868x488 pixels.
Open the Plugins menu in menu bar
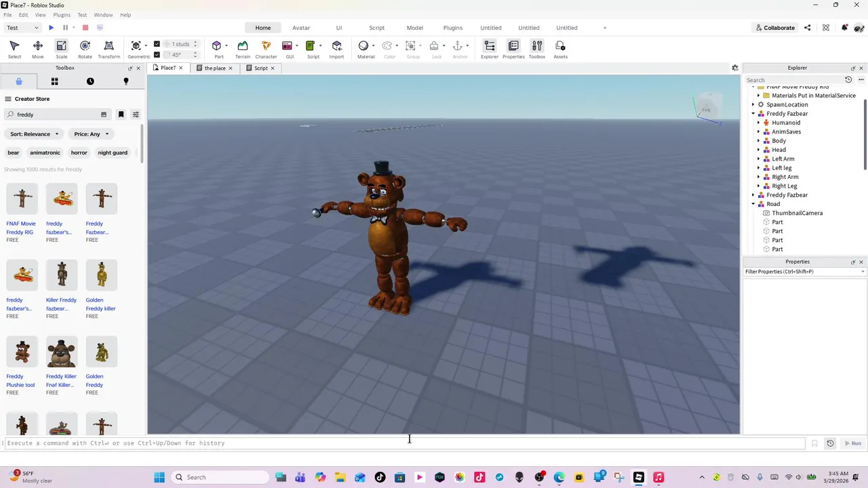(x=62, y=15)
